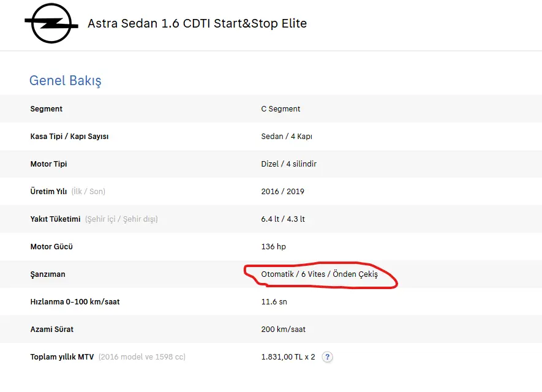Select the 11.6 sn value
The width and height of the screenshot is (542, 392).
pyautogui.click(x=274, y=302)
